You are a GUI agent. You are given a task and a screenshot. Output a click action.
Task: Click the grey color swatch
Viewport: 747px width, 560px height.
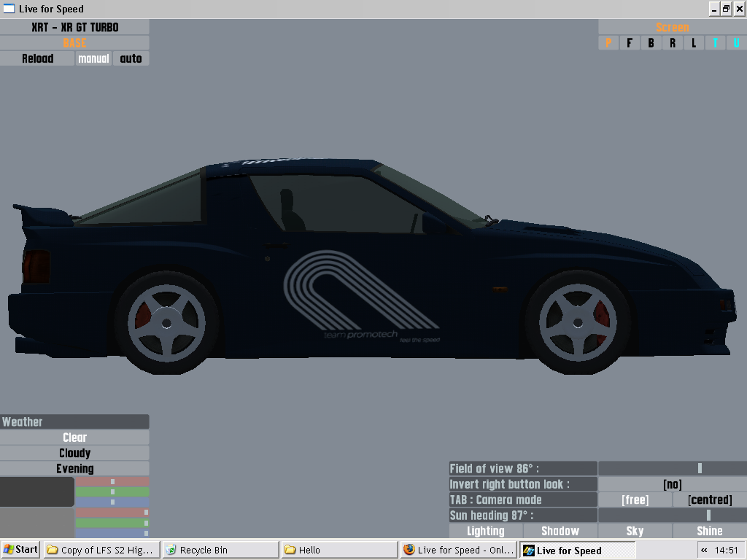coord(37,523)
